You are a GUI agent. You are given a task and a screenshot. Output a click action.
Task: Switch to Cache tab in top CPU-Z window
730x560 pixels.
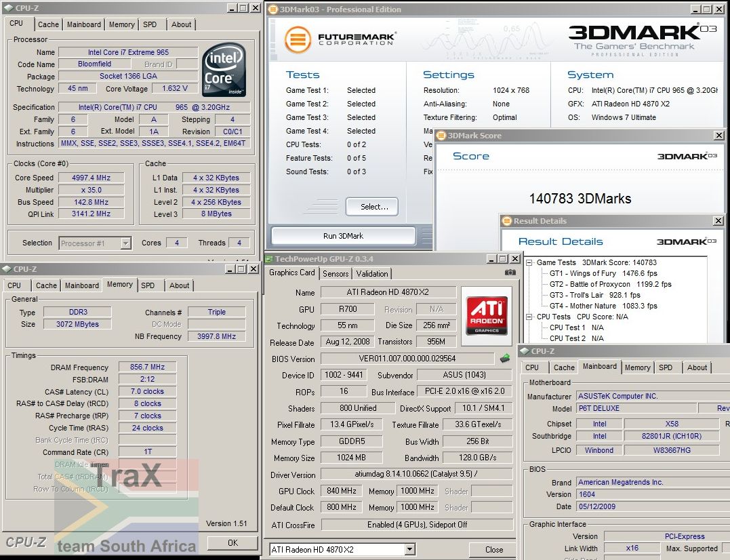click(48, 24)
